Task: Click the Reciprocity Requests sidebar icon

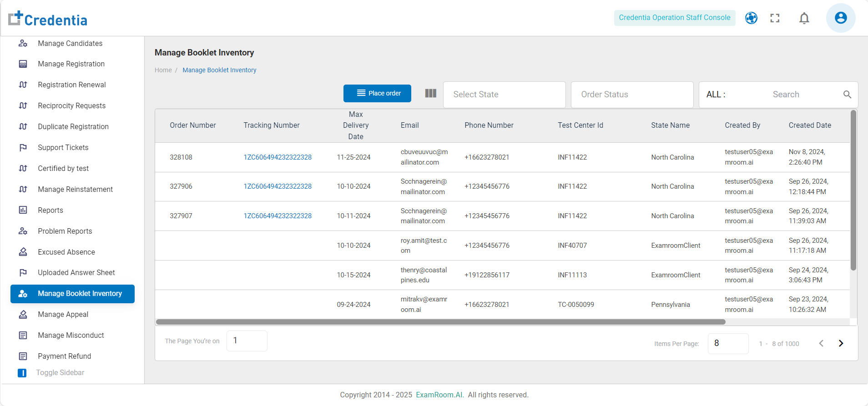Action: [x=23, y=106]
